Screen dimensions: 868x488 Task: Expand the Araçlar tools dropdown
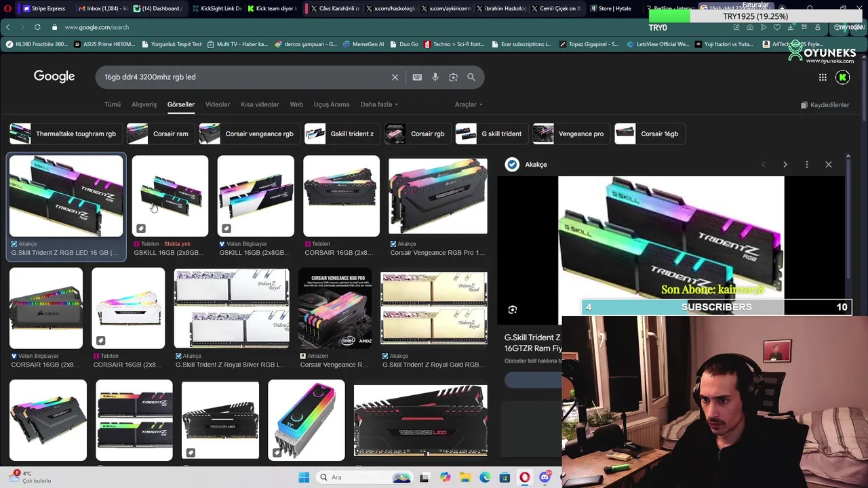pyautogui.click(x=469, y=104)
